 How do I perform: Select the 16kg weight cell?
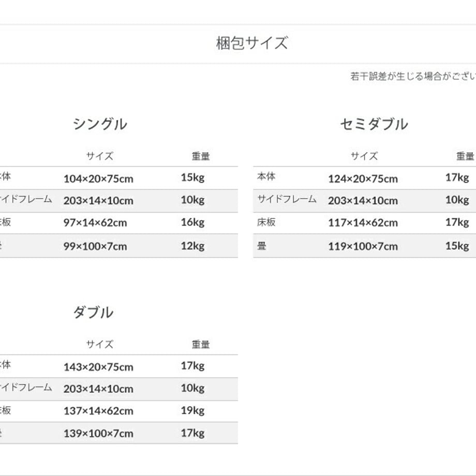pos(193,222)
